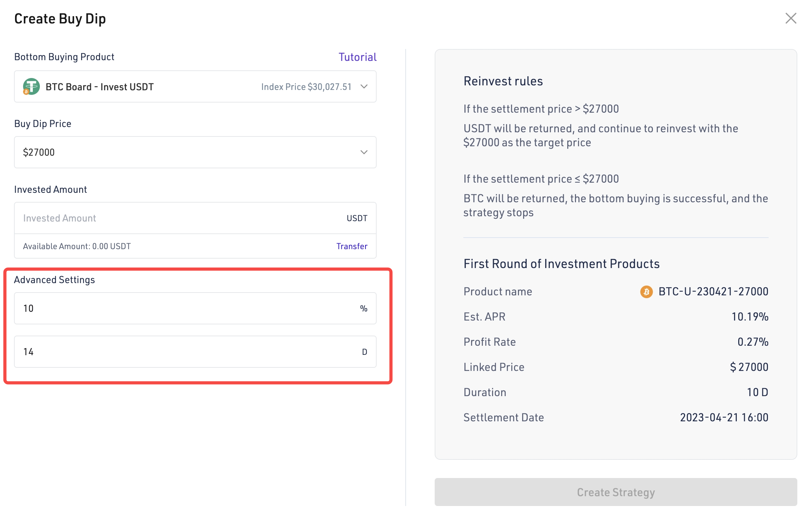Click the Index Price $30,027.51 text
812x520 pixels.
306,87
